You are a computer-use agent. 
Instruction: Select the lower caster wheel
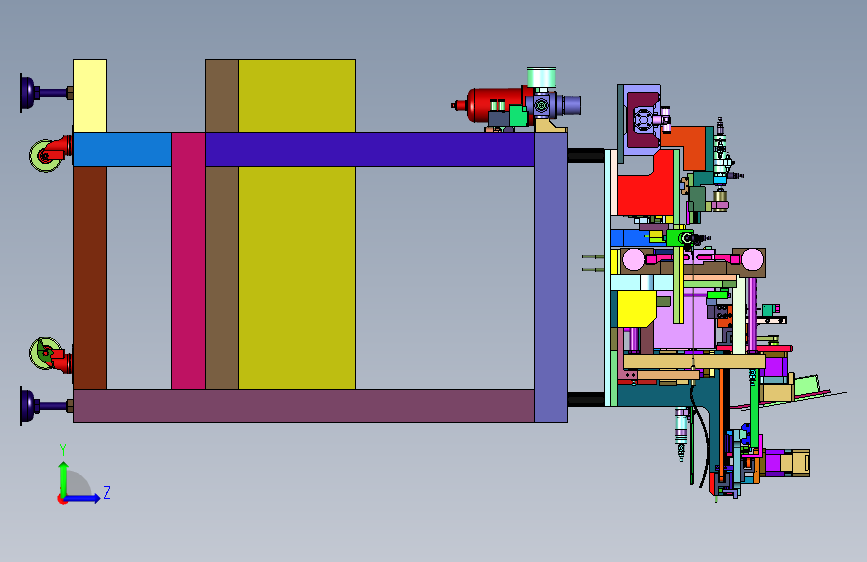click(x=45, y=353)
